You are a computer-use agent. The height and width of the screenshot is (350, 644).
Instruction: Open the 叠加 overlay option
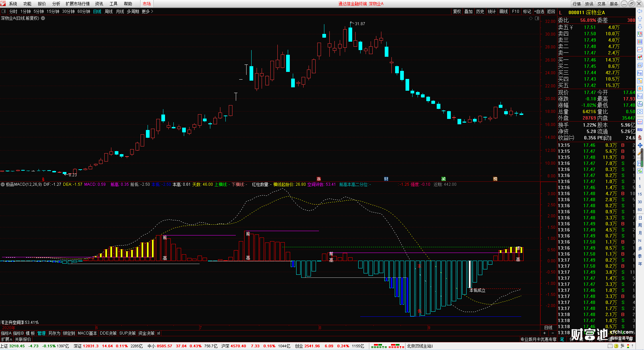click(469, 11)
